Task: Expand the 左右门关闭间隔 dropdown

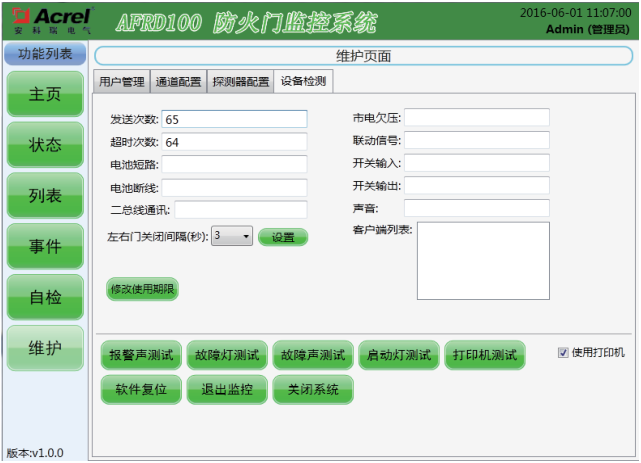Action: click(232, 237)
